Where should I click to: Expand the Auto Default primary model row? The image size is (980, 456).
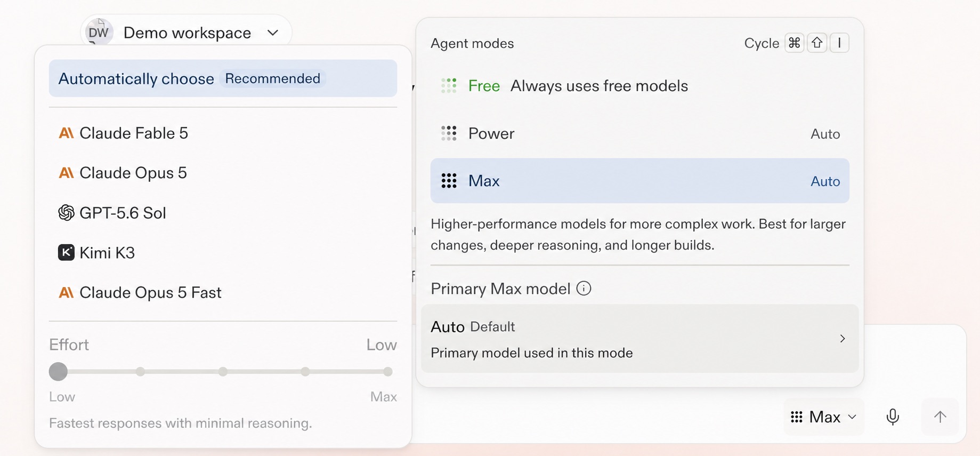tap(639, 339)
